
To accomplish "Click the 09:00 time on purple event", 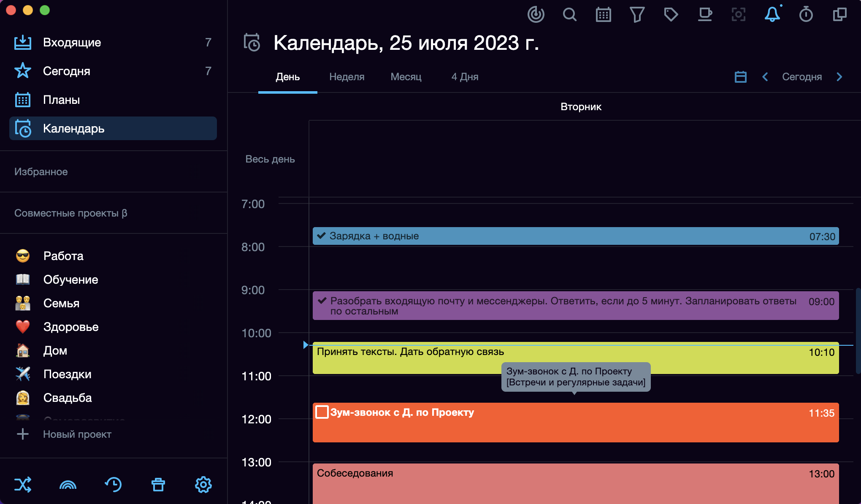I will coord(821,301).
